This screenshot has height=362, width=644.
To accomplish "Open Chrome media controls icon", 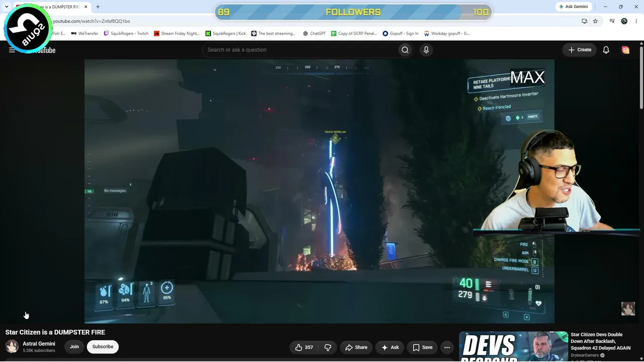I will (x=612, y=21).
